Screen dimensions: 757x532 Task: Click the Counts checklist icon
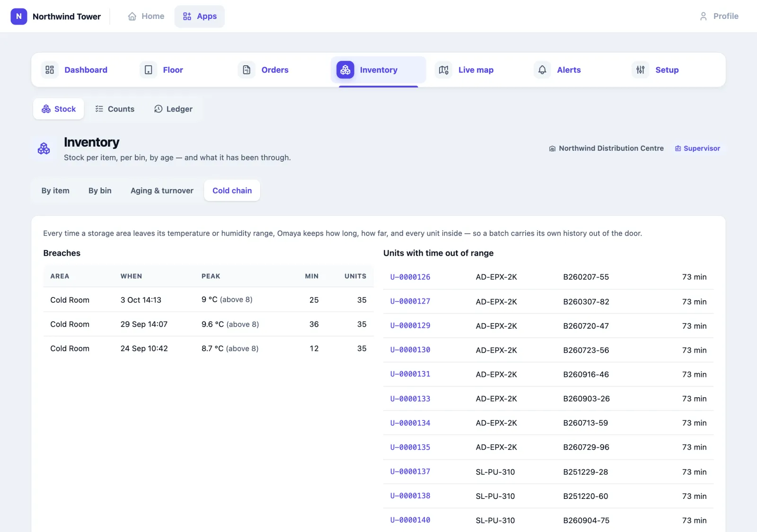coord(99,109)
